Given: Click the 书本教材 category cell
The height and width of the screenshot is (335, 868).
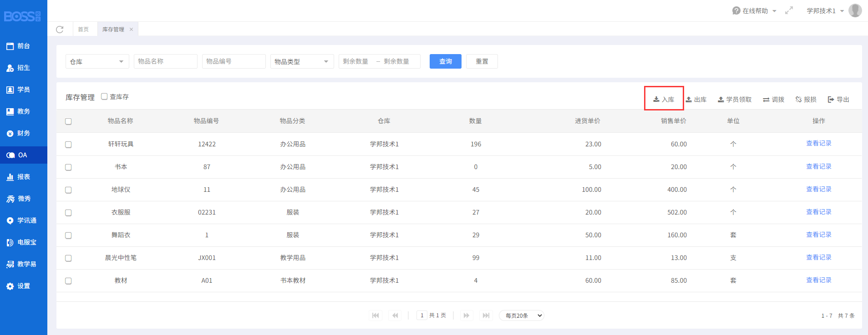Looking at the screenshot, I should tap(293, 280).
